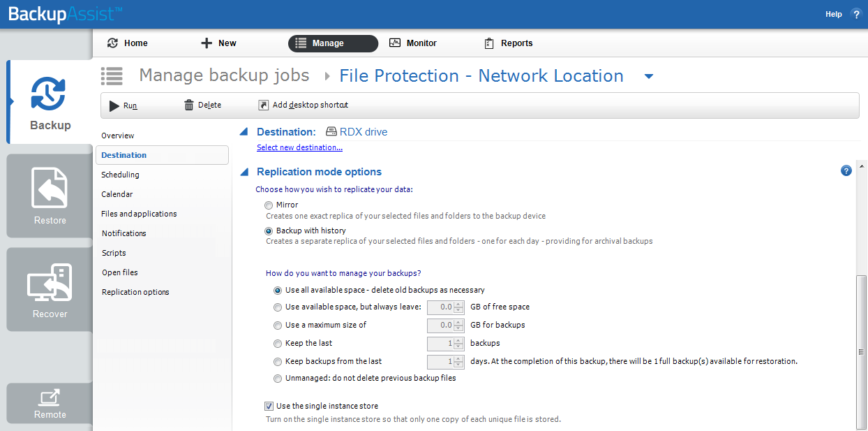Open the Recover section
Viewport: 868px width, 431px height.
pos(50,289)
